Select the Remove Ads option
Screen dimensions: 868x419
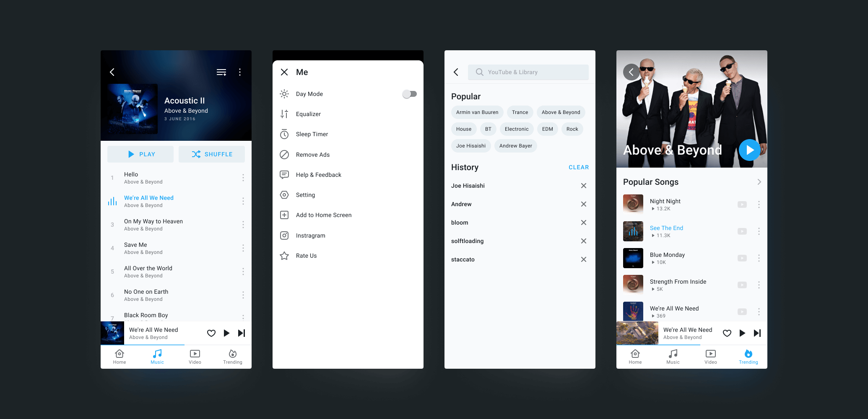tap(348, 155)
